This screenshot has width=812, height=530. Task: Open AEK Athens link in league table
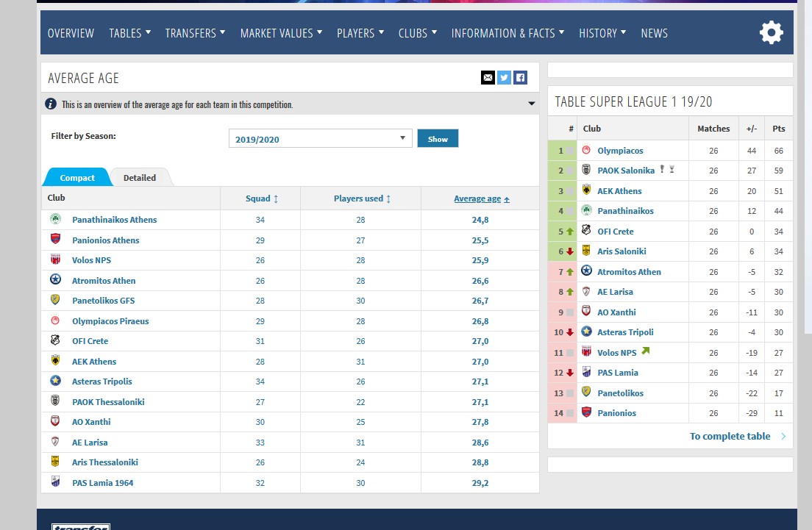click(x=619, y=191)
